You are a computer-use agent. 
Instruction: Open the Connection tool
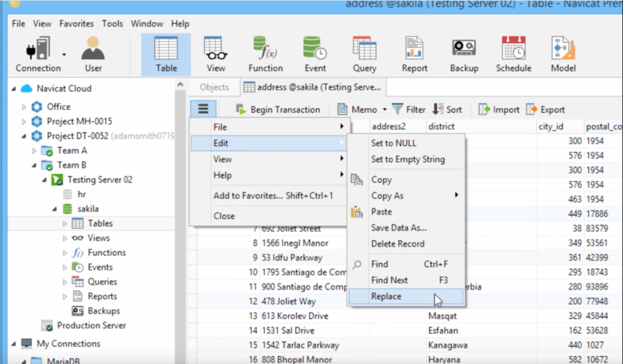pyautogui.click(x=38, y=54)
